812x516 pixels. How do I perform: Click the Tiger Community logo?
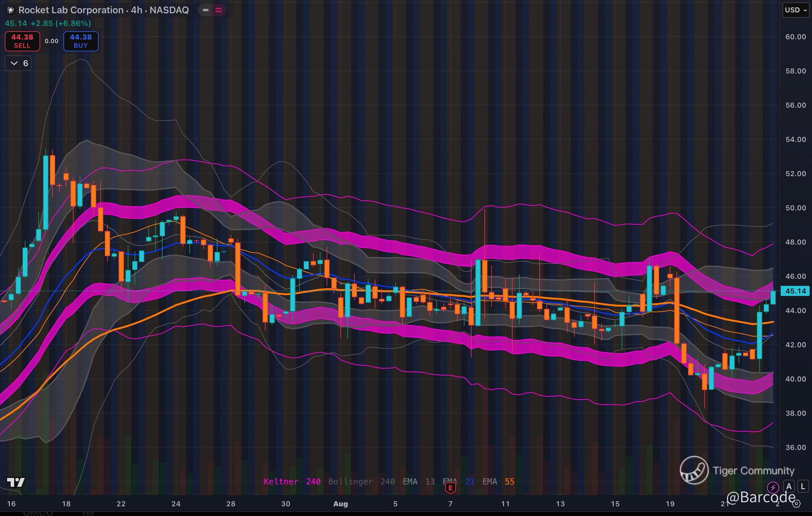coord(694,470)
